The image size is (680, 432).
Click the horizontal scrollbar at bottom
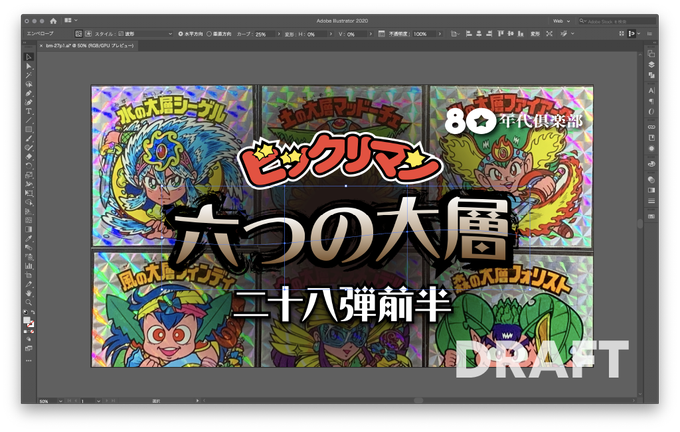point(418,401)
